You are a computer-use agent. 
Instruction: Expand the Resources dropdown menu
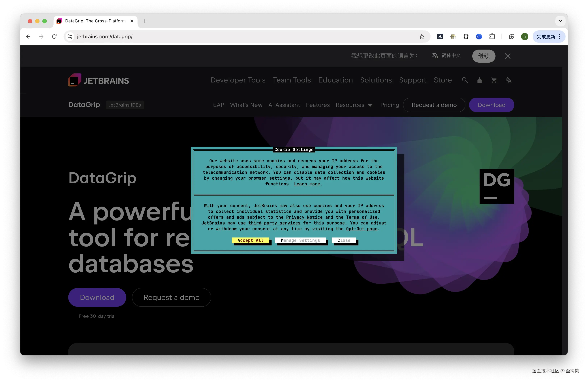coord(354,105)
